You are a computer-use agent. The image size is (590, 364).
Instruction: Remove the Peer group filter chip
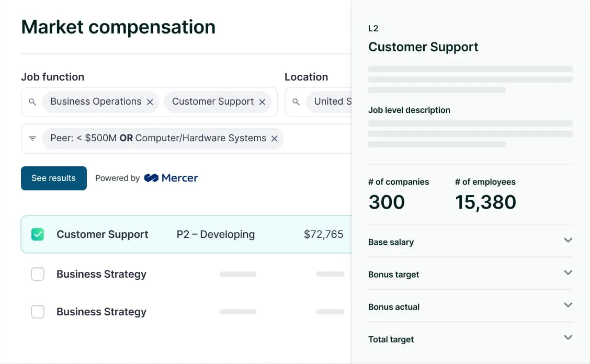(x=275, y=139)
